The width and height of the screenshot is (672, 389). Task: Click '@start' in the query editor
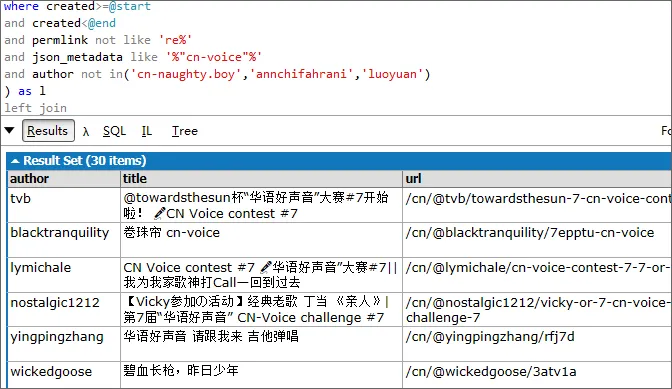click(x=129, y=6)
